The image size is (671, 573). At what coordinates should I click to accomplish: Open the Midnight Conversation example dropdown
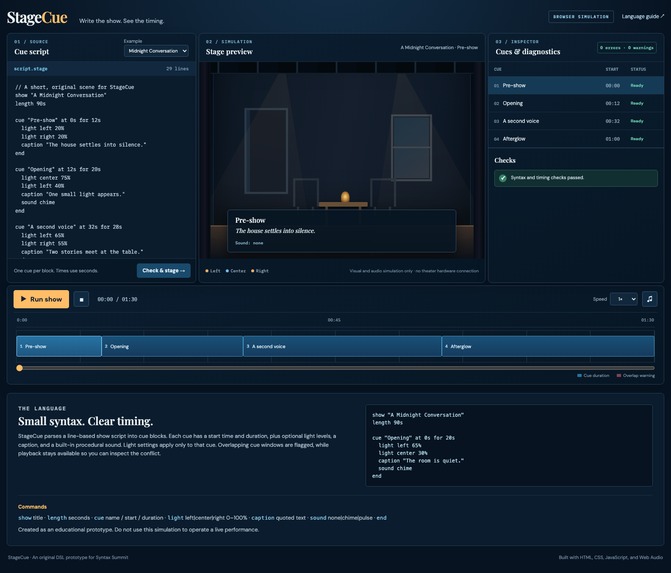pos(156,51)
